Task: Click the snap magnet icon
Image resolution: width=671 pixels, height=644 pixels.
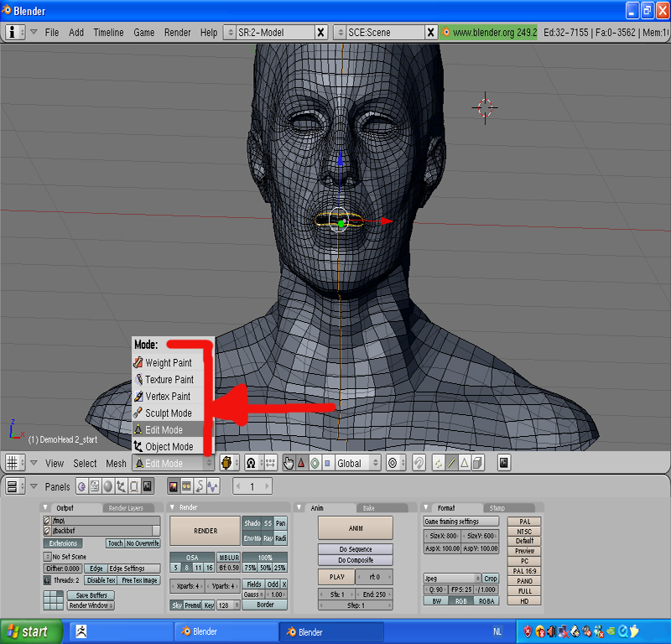Action: coord(419,463)
